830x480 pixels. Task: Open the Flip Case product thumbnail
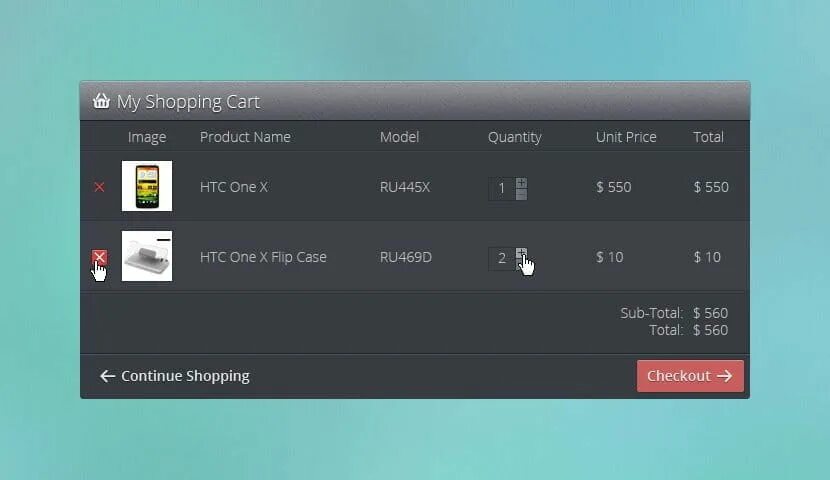(147, 256)
